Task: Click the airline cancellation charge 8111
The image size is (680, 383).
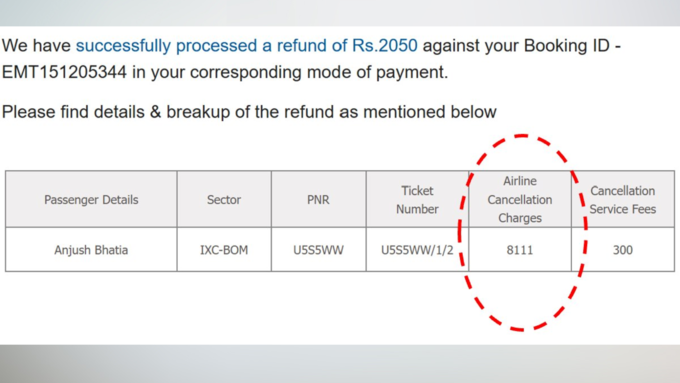Action: pos(520,250)
